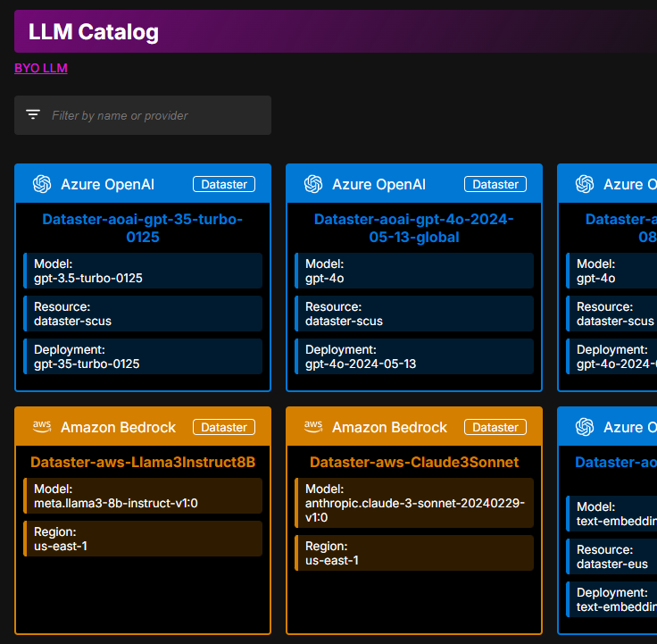The image size is (657, 644).
Task: Select Resource dataster-scus on 05-13-global card
Action: pyautogui.click(x=414, y=314)
